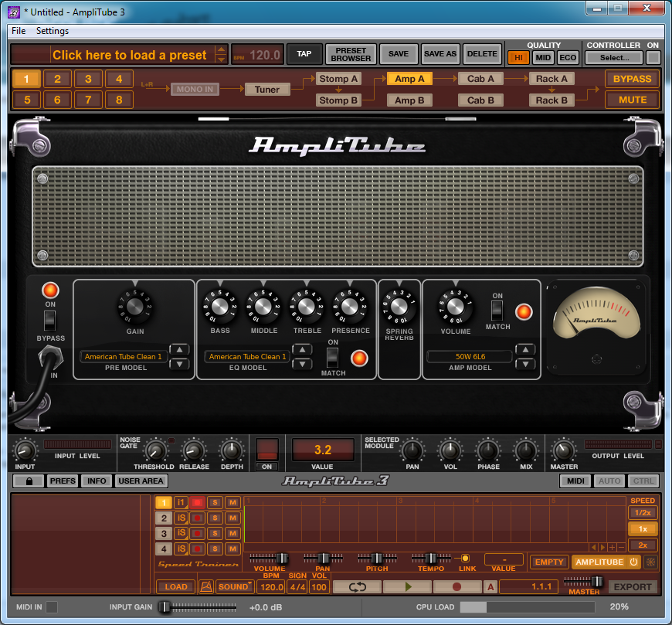The width and height of the screenshot is (672, 625).
Task: Mute track 4 with the M button
Action: click(x=232, y=549)
